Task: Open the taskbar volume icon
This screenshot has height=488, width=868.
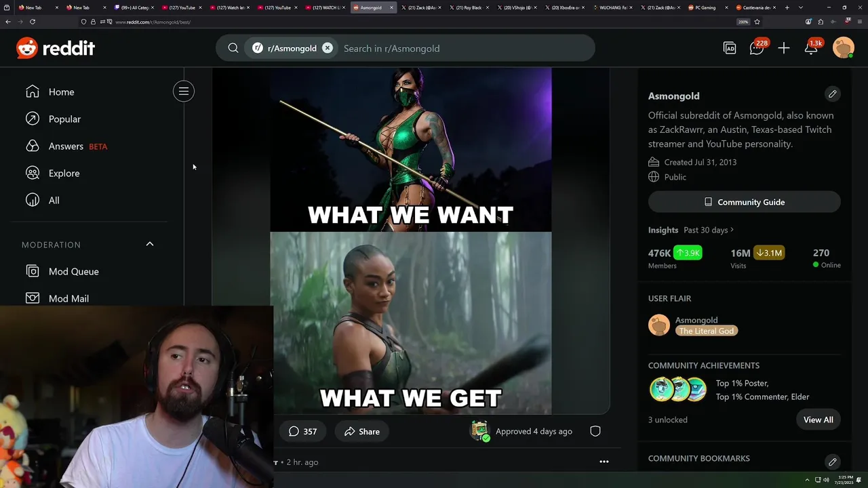Action: 827,480
